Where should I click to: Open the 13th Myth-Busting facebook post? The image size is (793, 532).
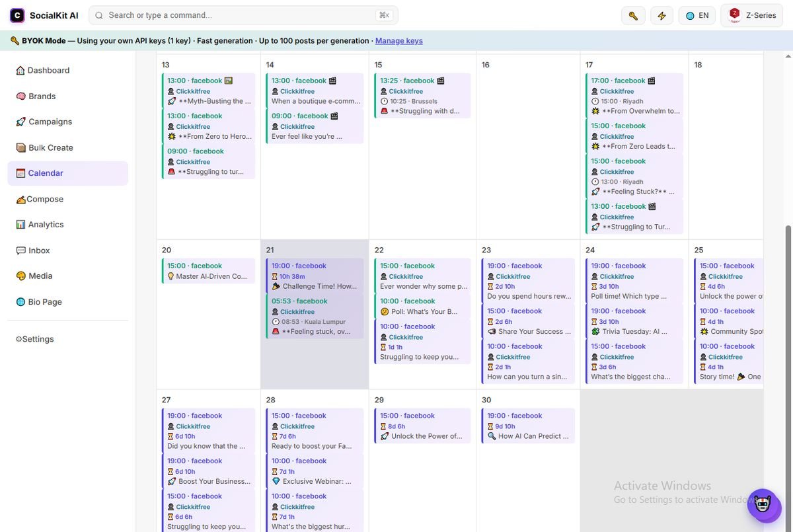coord(209,91)
